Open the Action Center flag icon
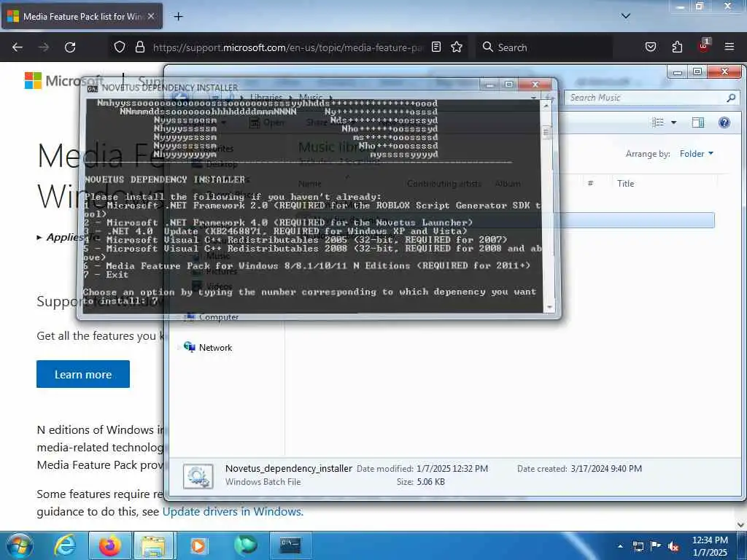 click(655, 546)
